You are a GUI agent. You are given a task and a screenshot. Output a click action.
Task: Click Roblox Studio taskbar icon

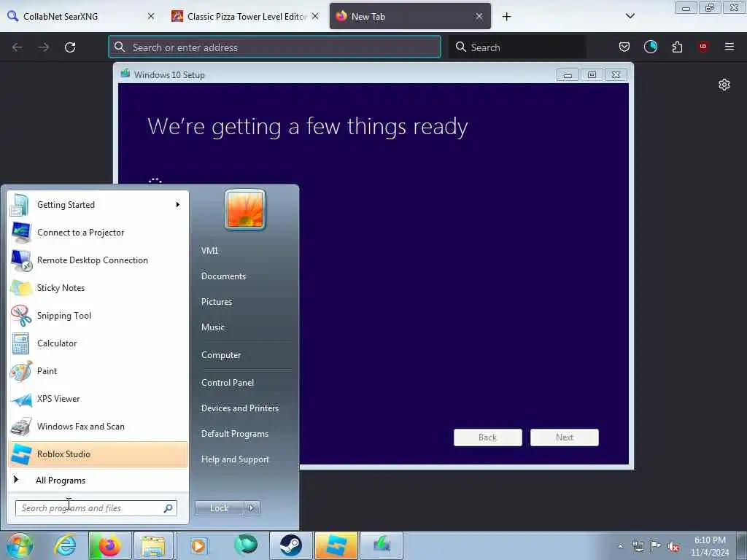(336, 545)
